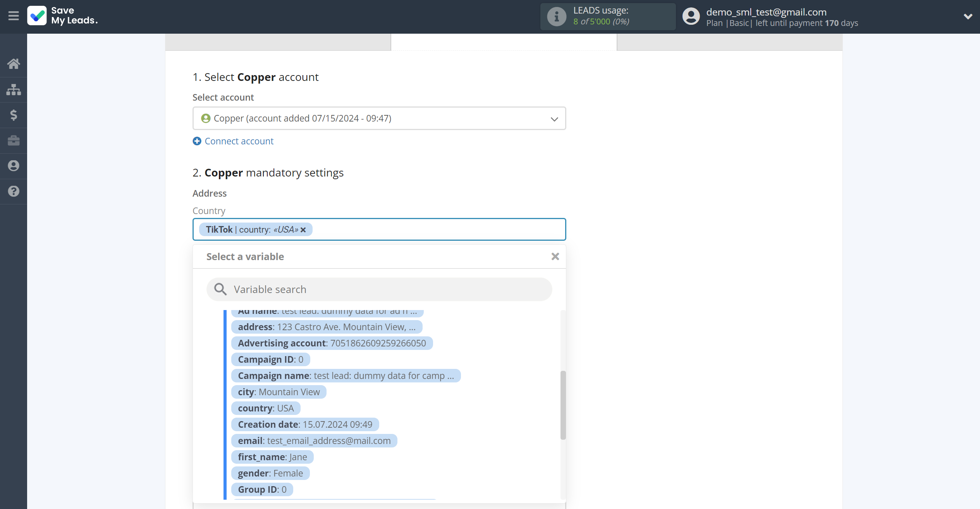This screenshot has height=509, width=980.
Task: Click the third step tab at top
Action: point(729,42)
